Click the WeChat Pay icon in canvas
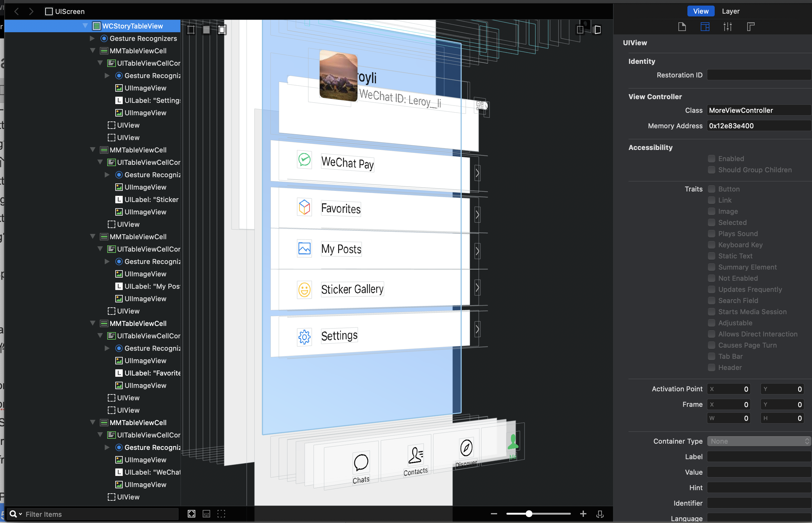 [304, 159]
